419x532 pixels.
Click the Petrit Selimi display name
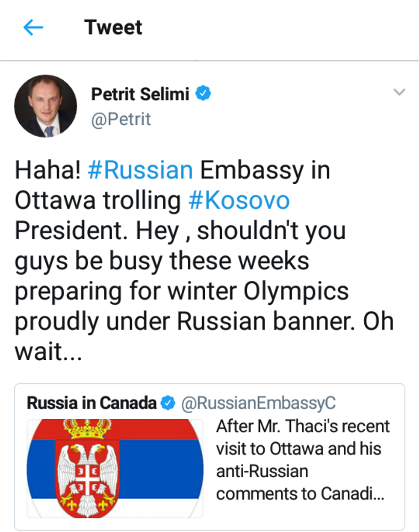click(140, 94)
